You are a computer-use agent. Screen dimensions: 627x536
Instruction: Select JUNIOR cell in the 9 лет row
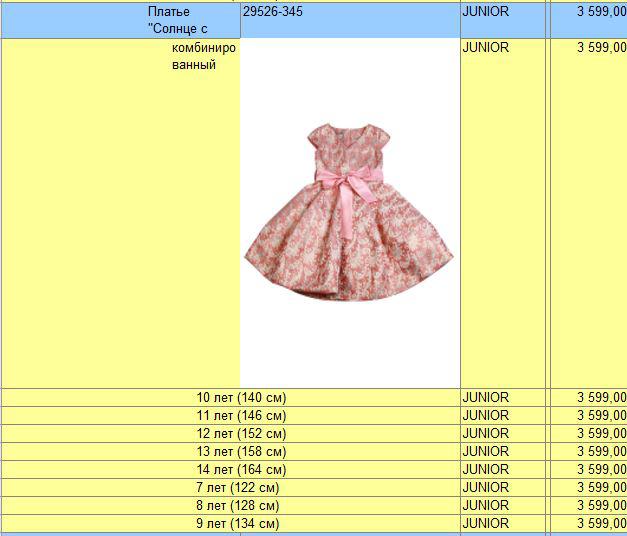pos(502,524)
